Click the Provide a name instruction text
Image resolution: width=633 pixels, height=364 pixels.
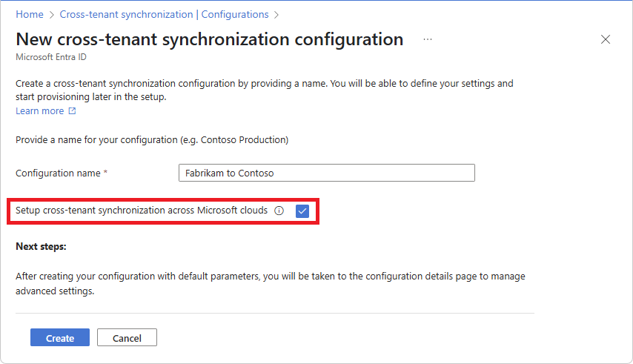click(x=152, y=139)
